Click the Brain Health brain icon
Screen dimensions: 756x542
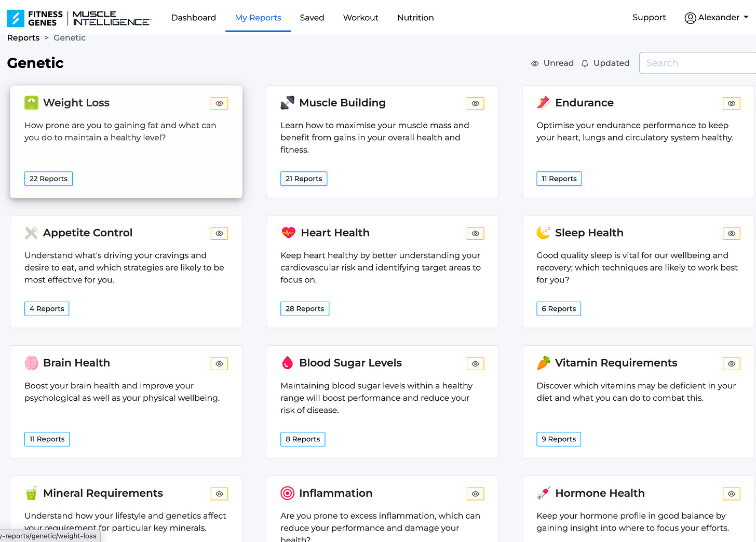point(31,363)
